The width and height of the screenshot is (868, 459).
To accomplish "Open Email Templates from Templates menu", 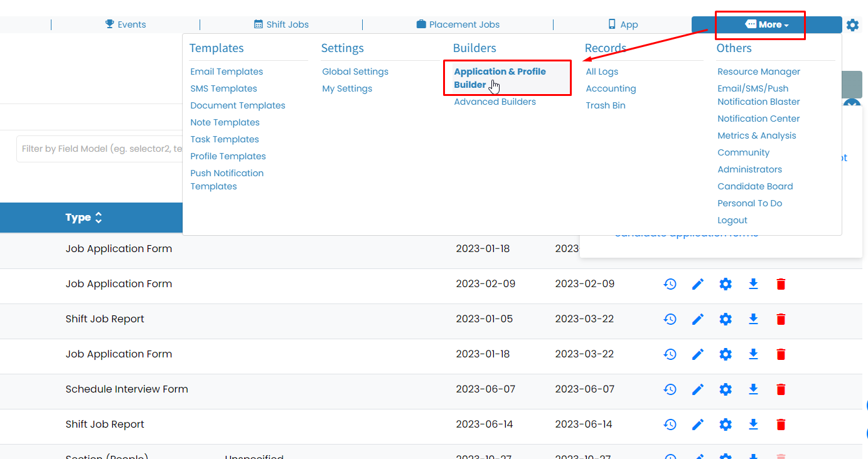I will click(227, 71).
